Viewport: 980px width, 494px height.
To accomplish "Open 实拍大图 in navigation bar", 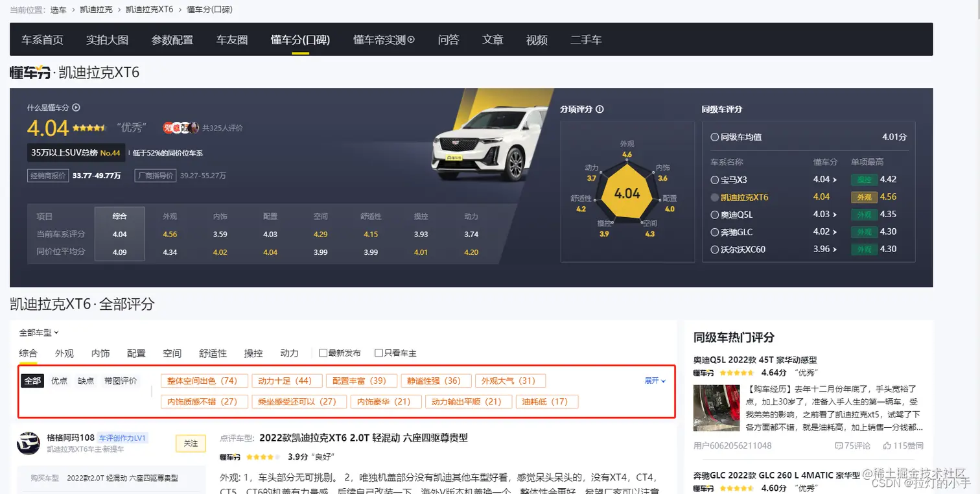I will coord(108,40).
